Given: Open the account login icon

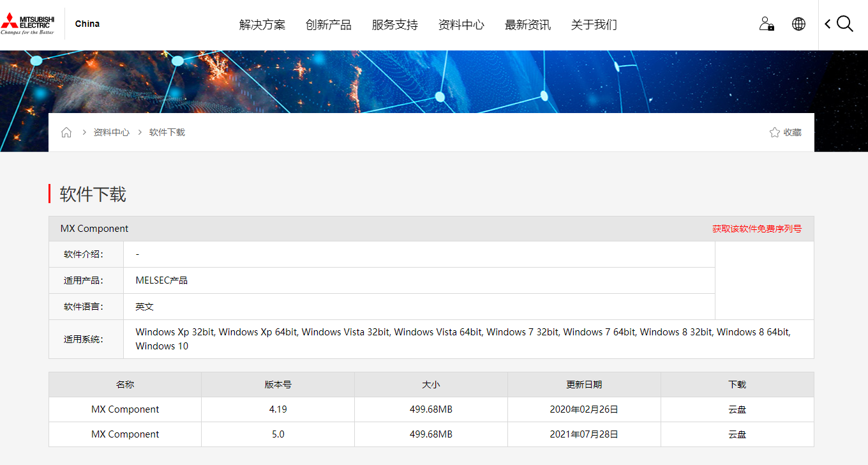Looking at the screenshot, I should click(x=766, y=24).
